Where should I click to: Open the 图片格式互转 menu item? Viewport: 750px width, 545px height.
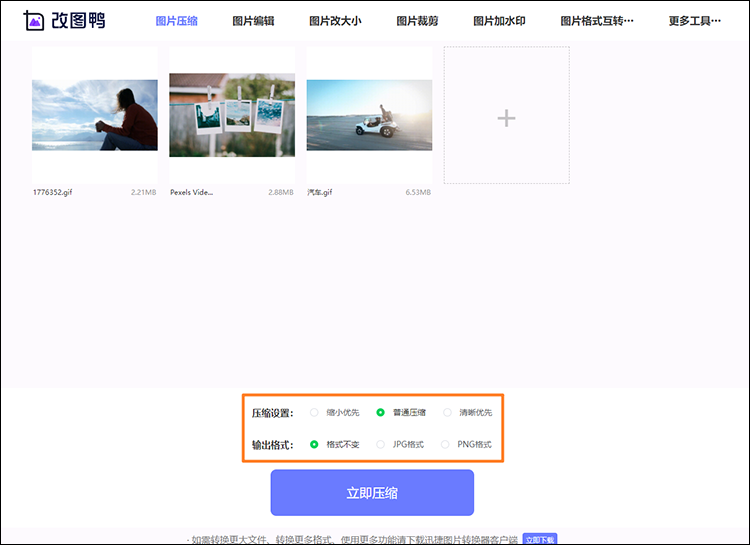coord(597,21)
